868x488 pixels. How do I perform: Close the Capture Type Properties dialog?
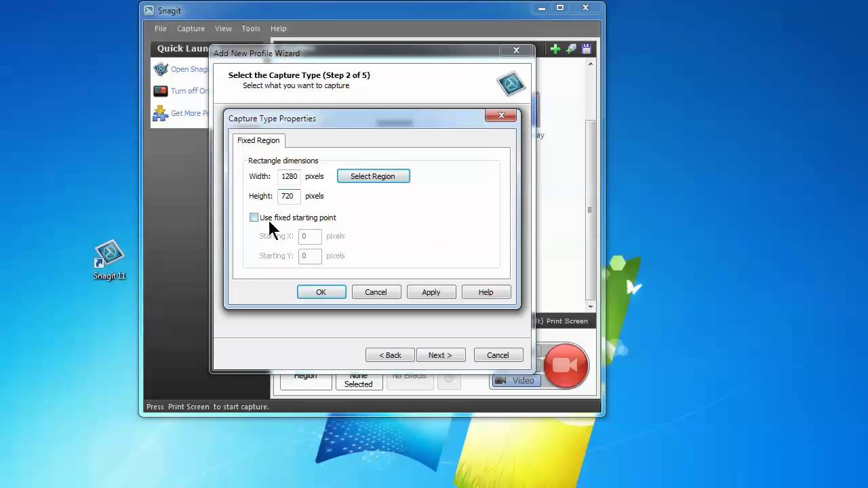[x=501, y=115]
